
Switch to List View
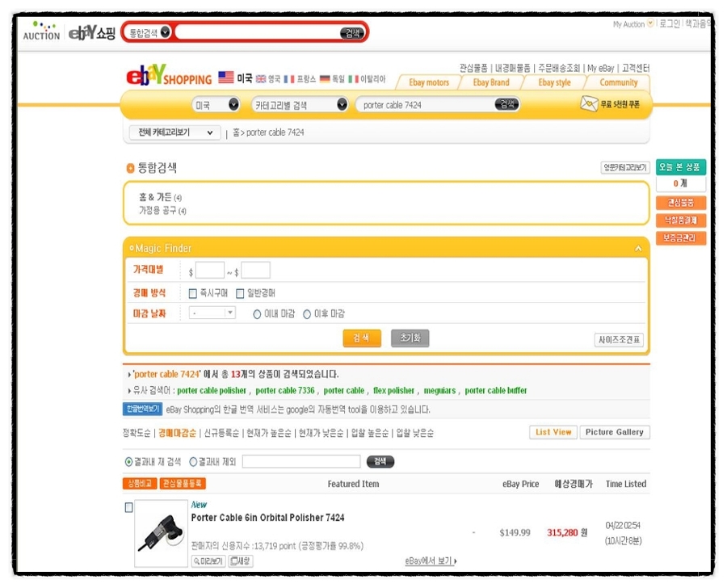point(553,432)
